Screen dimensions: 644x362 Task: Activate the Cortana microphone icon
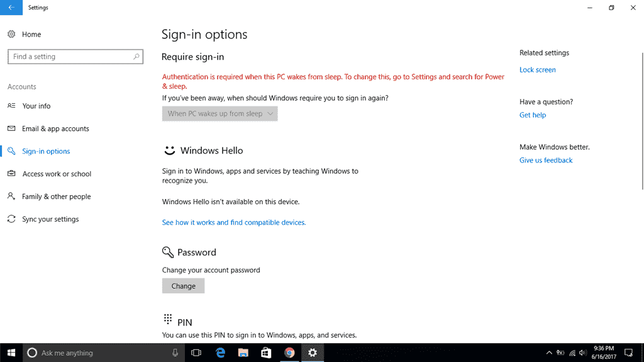pos(175,353)
